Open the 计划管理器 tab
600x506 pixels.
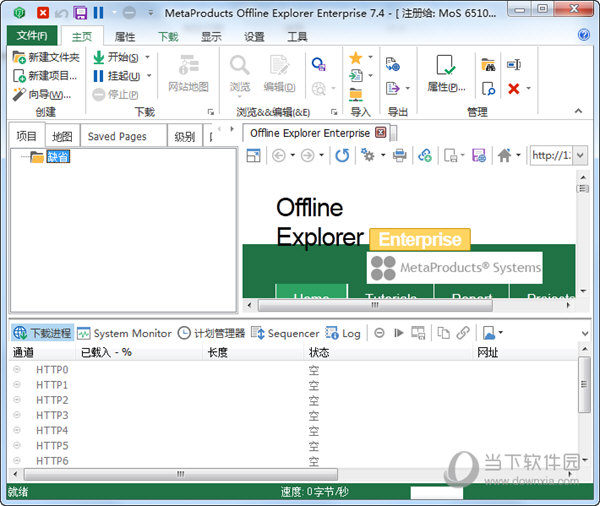click(x=212, y=333)
